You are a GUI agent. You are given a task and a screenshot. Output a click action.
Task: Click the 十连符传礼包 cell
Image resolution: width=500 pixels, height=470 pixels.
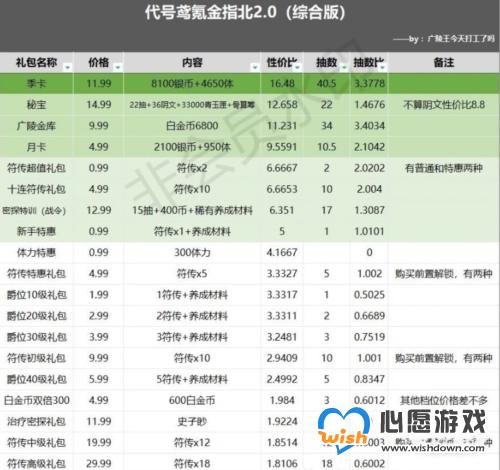tap(36, 189)
